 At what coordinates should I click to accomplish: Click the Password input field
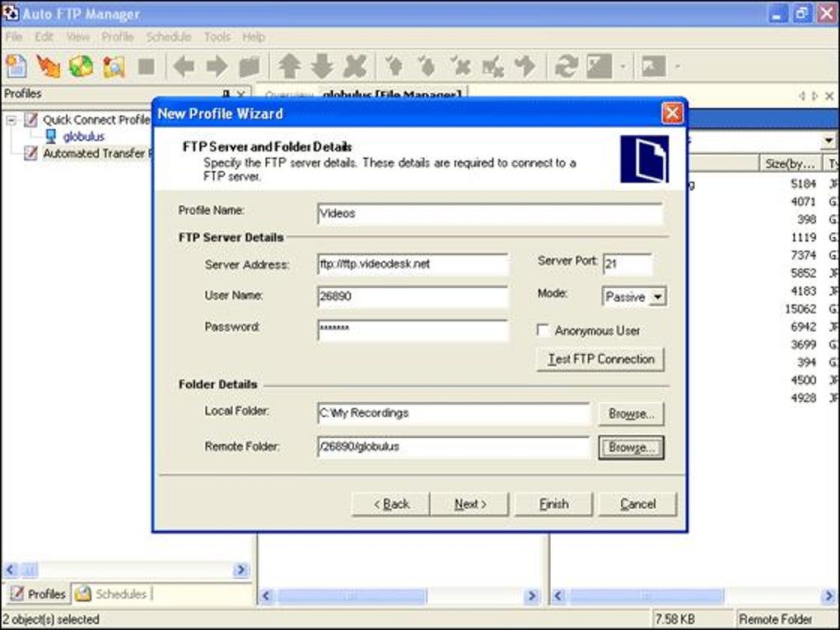click(x=413, y=329)
